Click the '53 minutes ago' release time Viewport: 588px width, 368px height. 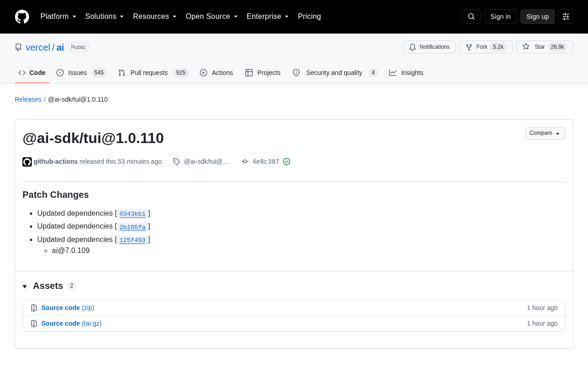[x=140, y=161]
